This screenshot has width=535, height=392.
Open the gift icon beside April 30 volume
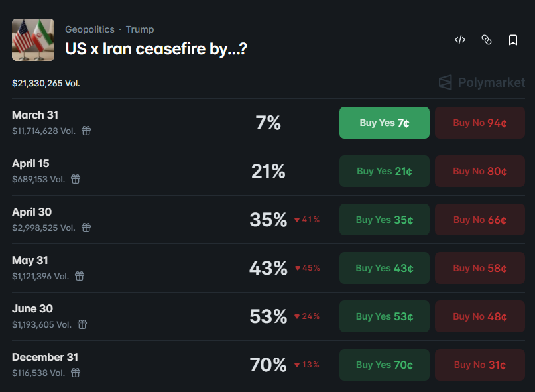[86, 228]
